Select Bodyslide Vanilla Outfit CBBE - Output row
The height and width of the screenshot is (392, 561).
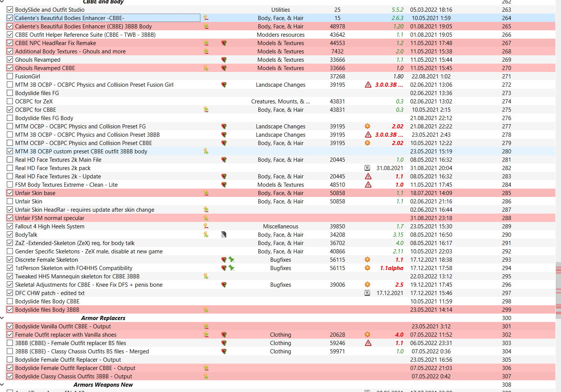coord(280,326)
